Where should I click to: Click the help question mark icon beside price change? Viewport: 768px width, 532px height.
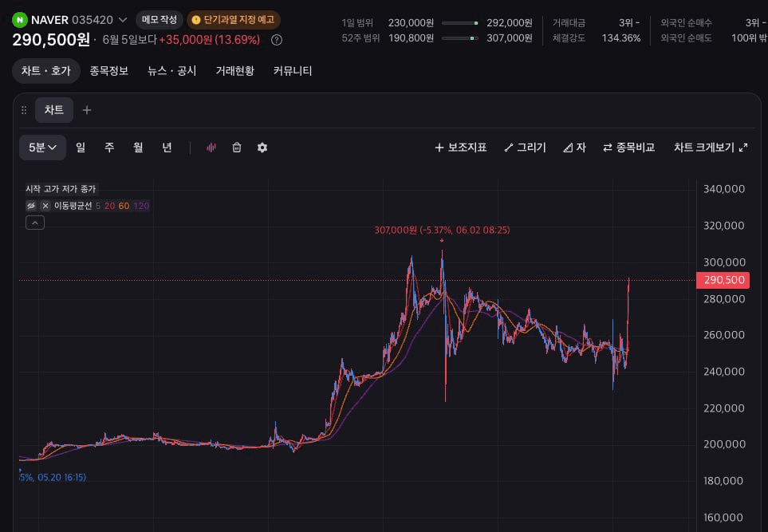[276, 40]
